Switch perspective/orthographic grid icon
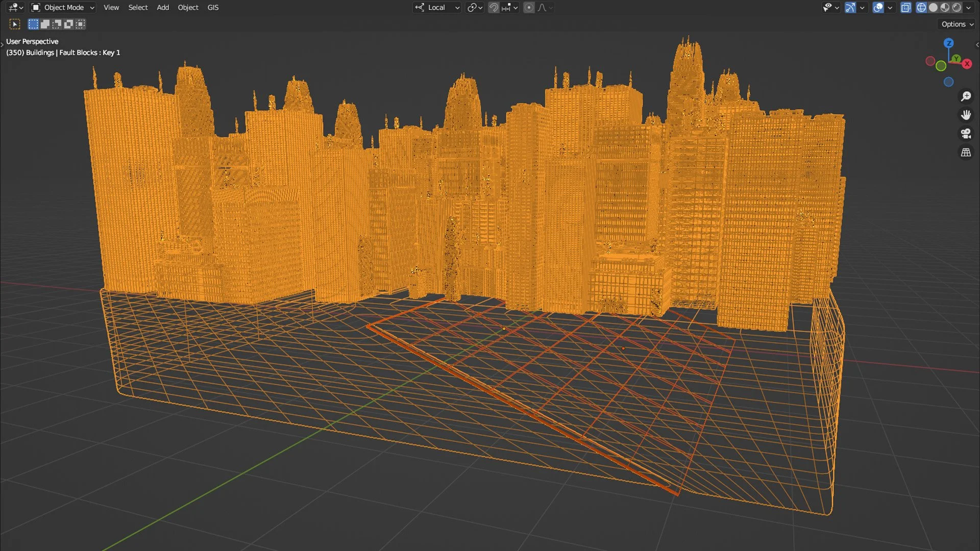The height and width of the screenshot is (551, 980). tap(966, 153)
